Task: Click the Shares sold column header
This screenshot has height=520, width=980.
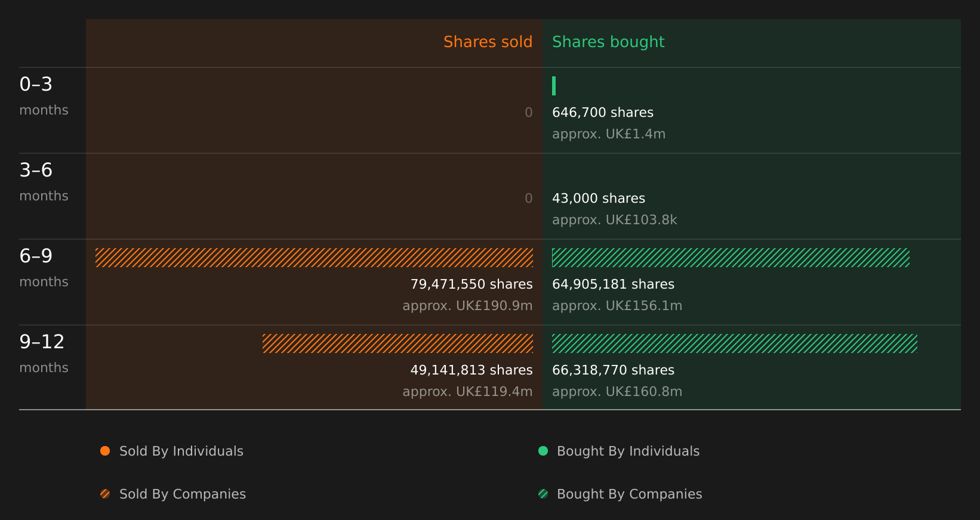Action: coord(488,42)
